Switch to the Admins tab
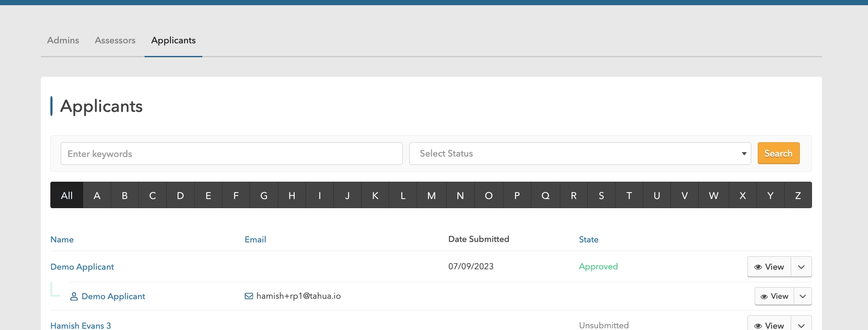The width and height of the screenshot is (868, 330). click(x=63, y=41)
